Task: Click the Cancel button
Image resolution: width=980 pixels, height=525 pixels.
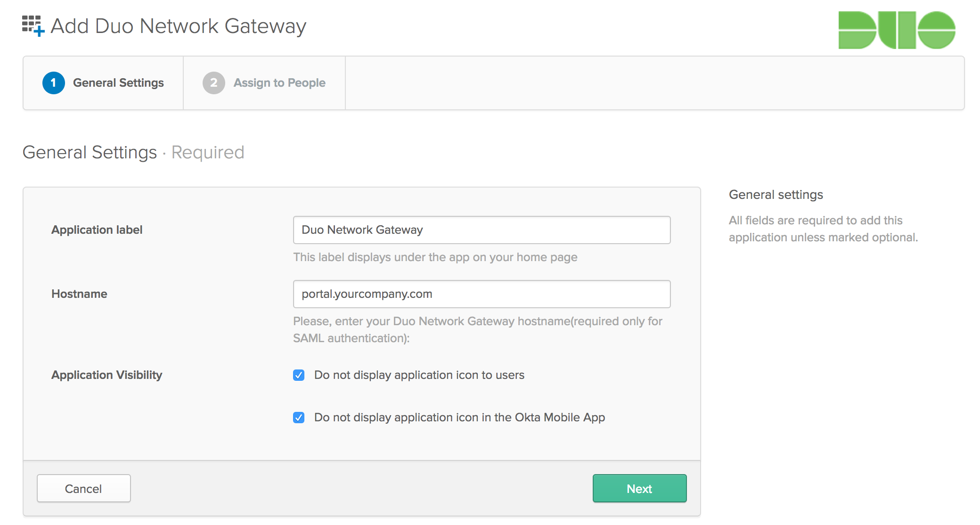Action: click(x=84, y=488)
